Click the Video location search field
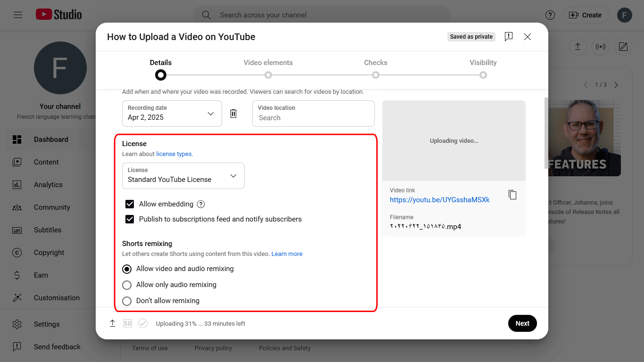 [x=314, y=114]
